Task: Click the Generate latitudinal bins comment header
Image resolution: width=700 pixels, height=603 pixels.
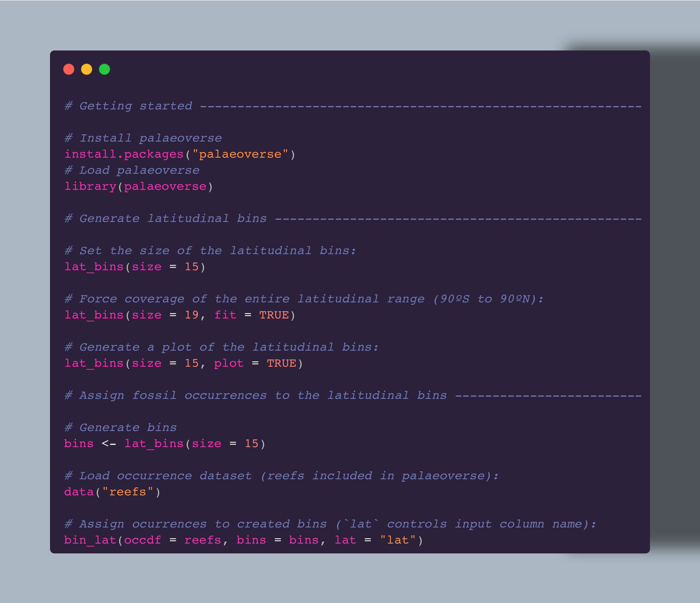Action: (x=166, y=218)
